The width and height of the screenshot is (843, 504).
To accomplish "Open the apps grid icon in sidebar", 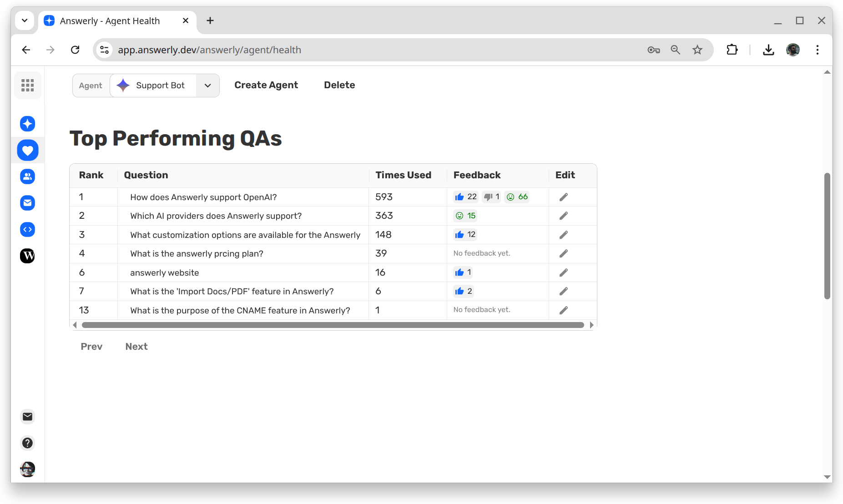I will tap(27, 85).
